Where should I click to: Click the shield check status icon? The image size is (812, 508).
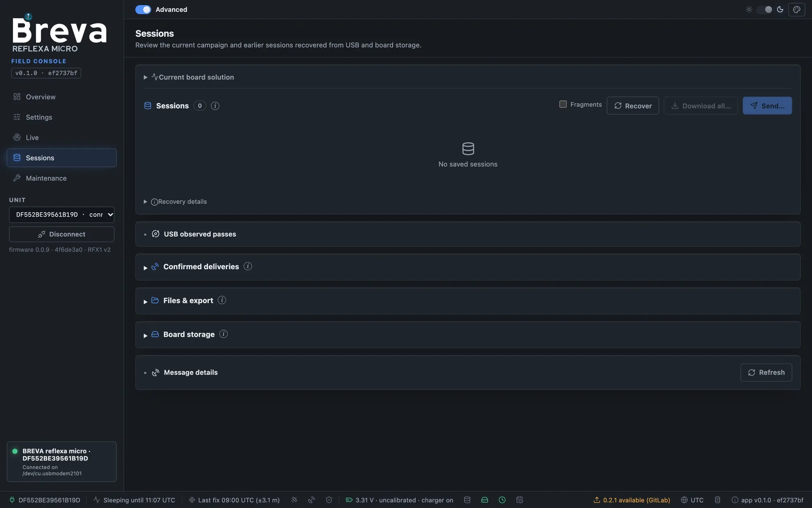[x=329, y=500]
